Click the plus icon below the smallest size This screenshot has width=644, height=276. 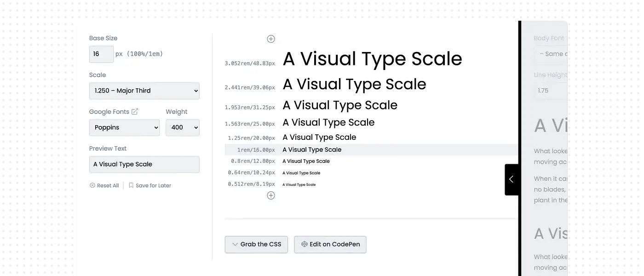click(271, 195)
